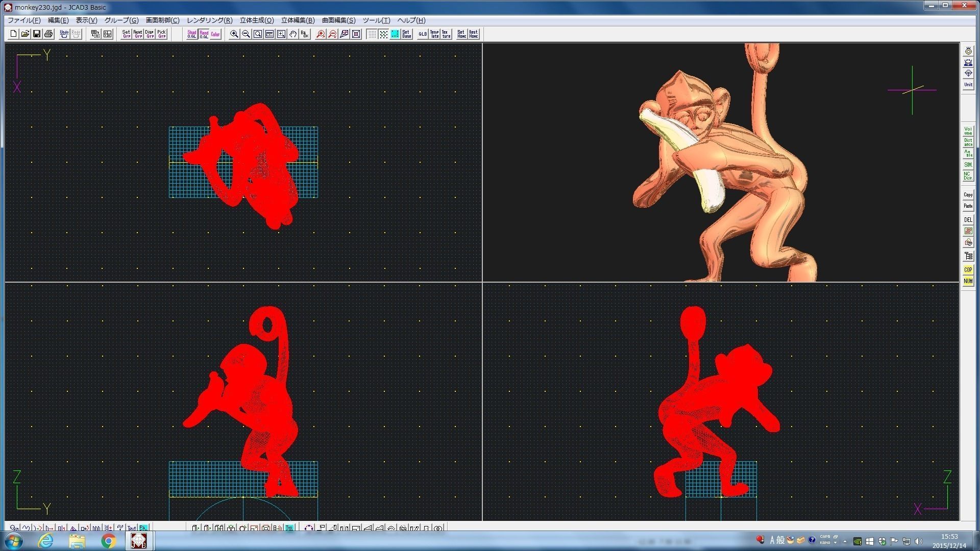Click the Set Home button

click(x=461, y=34)
